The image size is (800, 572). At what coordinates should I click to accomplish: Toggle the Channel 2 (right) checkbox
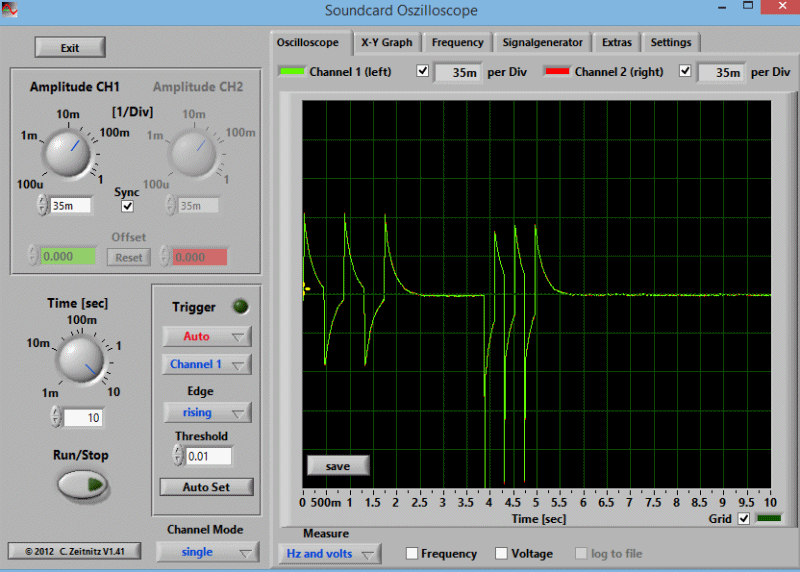(685, 70)
